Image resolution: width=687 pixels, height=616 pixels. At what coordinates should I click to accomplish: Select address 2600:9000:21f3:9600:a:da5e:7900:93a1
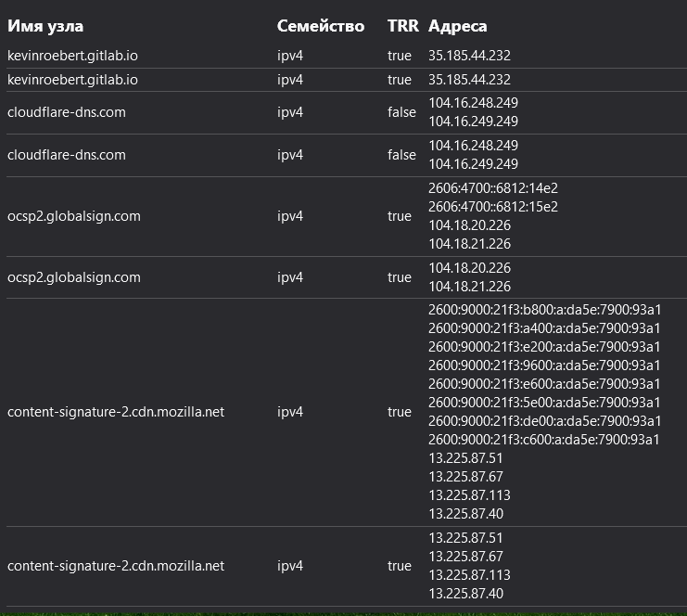(x=544, y=366)
